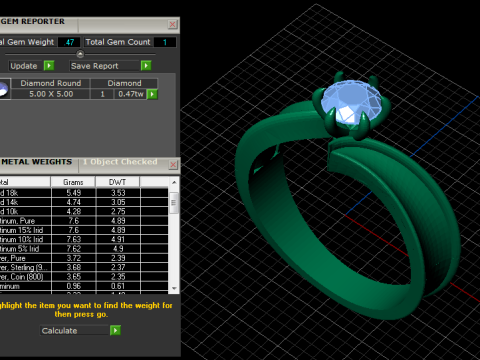Select the 14k row grams value 4.74

tap(74, 202)
